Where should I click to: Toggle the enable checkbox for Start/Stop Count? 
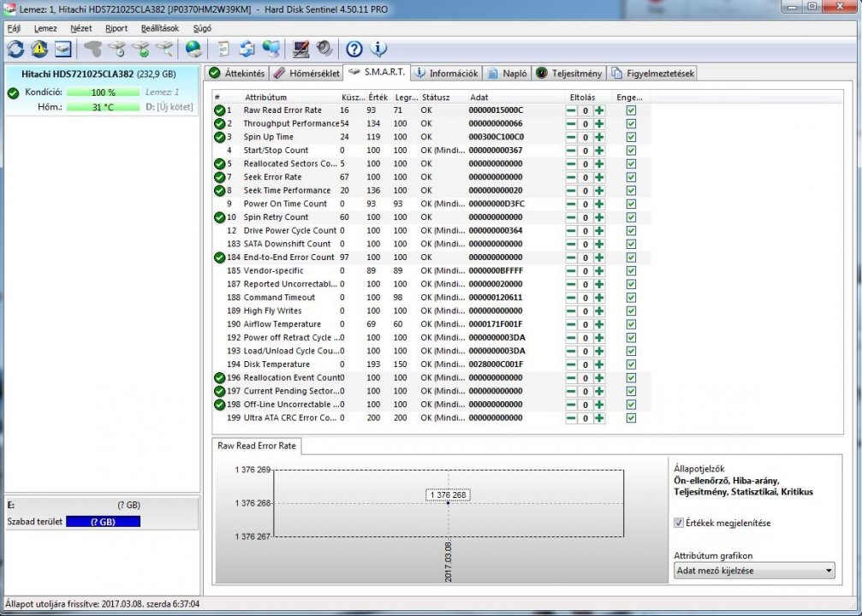click(631, 151)
